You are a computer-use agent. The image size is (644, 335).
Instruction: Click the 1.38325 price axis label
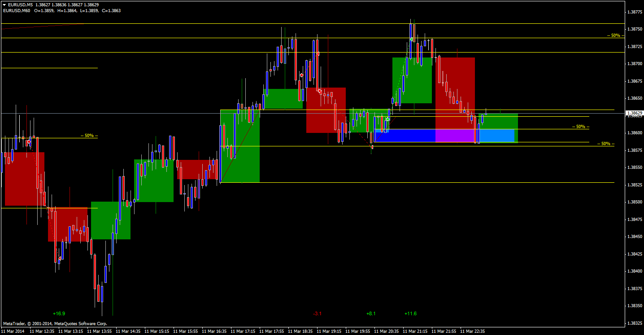point(634,323)
